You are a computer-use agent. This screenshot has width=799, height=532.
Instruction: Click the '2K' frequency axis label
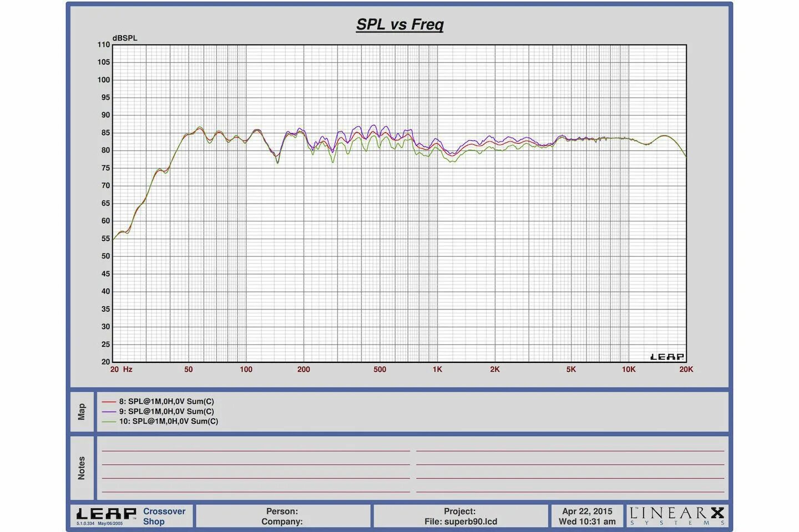point(495,369)
